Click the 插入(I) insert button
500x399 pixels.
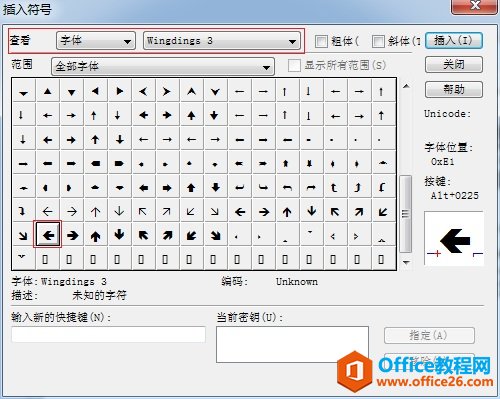click(454, 41)
